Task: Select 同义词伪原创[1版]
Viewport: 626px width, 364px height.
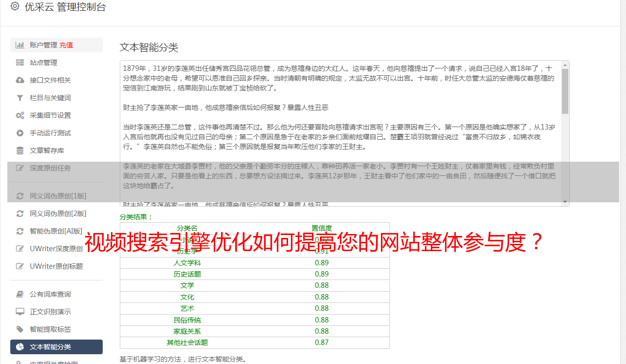Action: tap(56, 196)
